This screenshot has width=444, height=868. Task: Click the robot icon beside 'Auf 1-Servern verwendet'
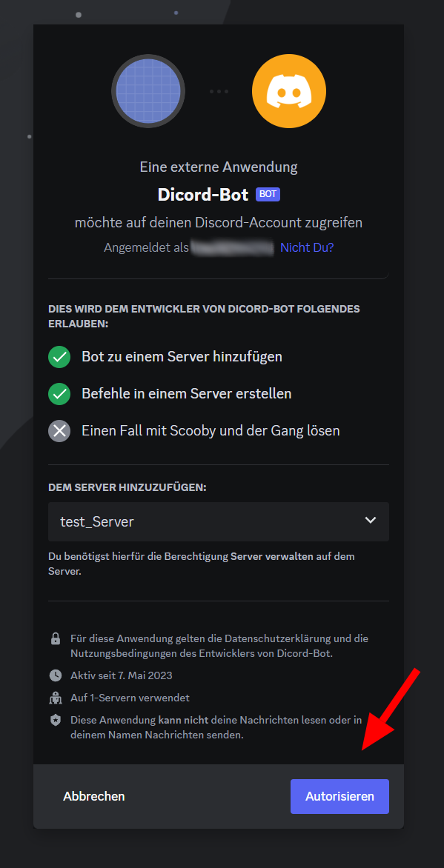coord(57,698)
